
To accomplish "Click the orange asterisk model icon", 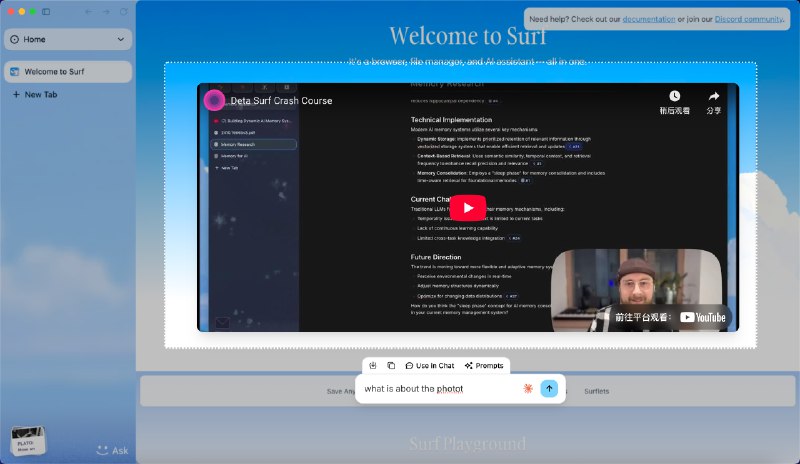I will point(528,389).
